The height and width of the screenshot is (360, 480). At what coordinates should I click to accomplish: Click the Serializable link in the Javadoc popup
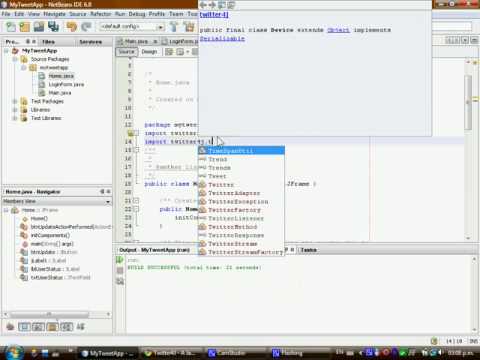tap(222, 39)
